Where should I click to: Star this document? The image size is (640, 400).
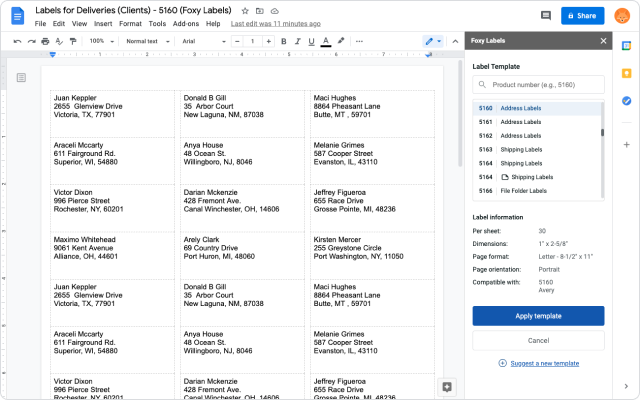[245, 11]
